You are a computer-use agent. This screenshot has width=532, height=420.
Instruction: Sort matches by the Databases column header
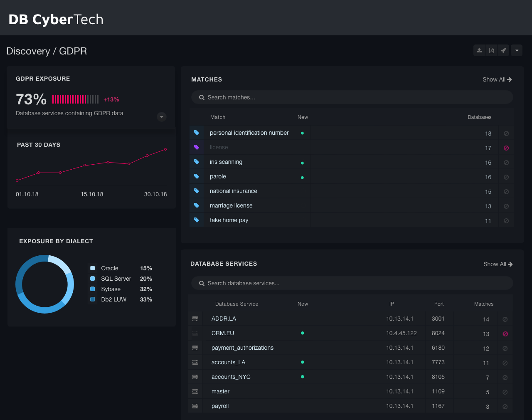479,117
